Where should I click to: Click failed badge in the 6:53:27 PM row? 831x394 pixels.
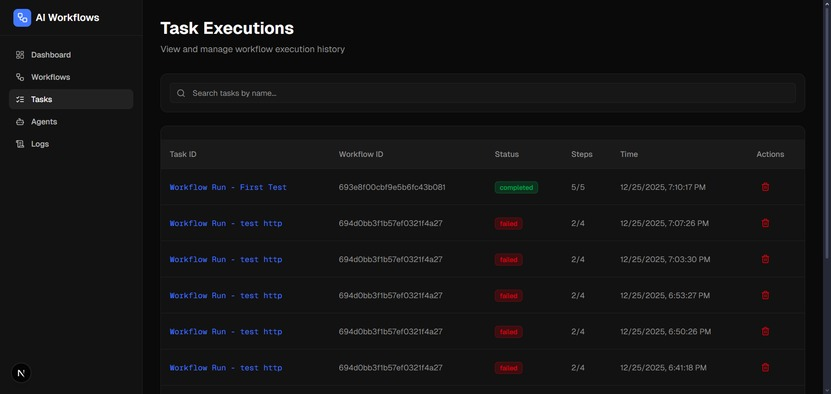(508, 295)
